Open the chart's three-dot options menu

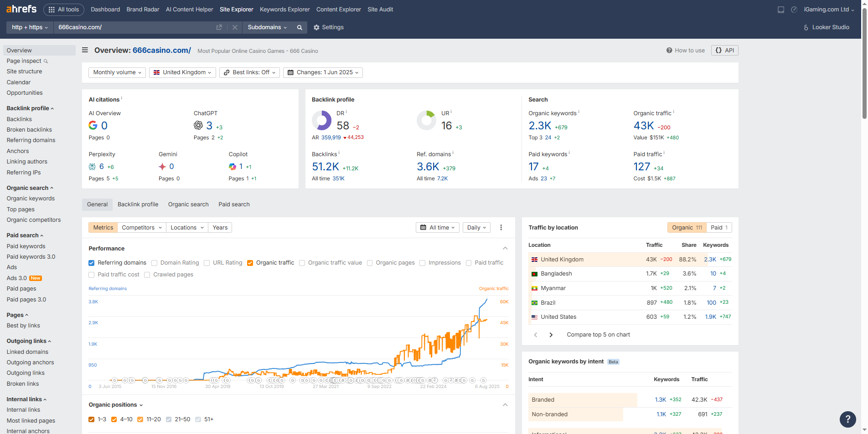coord(501,228)
